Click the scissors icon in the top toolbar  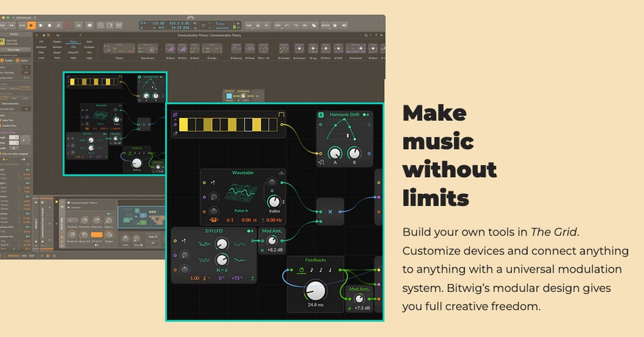305,25
